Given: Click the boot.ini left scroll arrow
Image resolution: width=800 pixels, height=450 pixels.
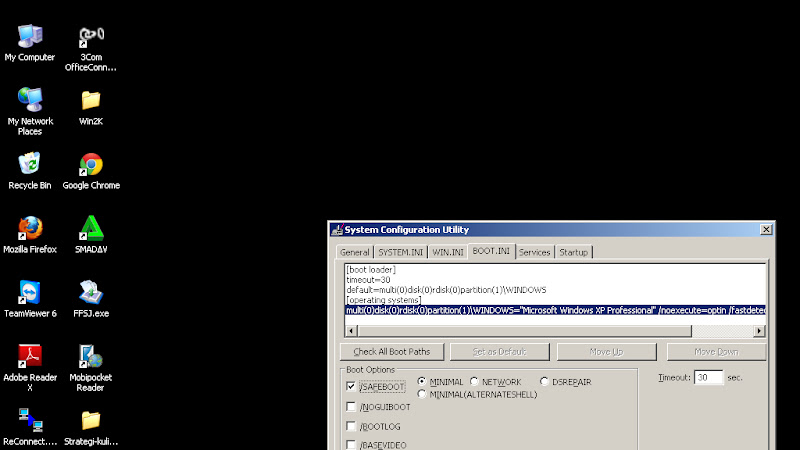Looking at the screenshot, I should click(x=351, y=331).
